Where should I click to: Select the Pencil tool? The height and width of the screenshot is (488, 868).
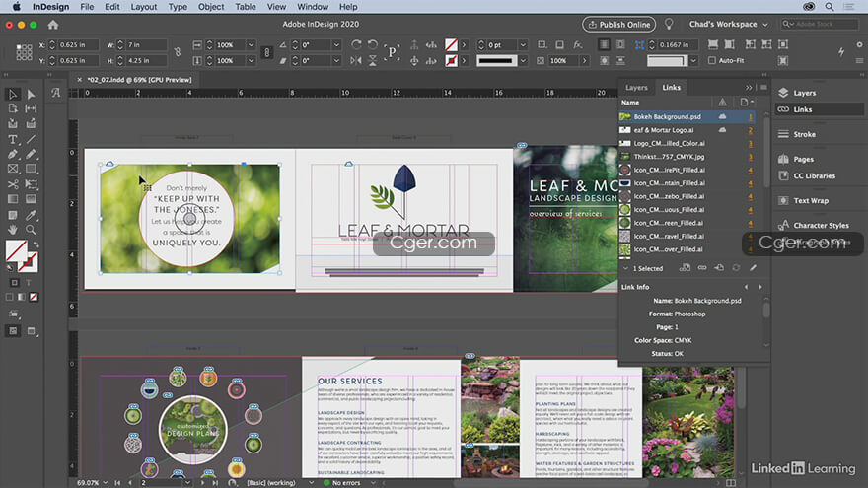tap(31, 155)
